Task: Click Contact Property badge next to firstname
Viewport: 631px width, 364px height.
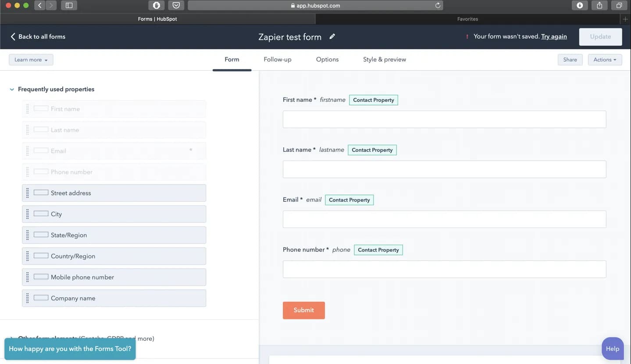Action: coord(374,100)
